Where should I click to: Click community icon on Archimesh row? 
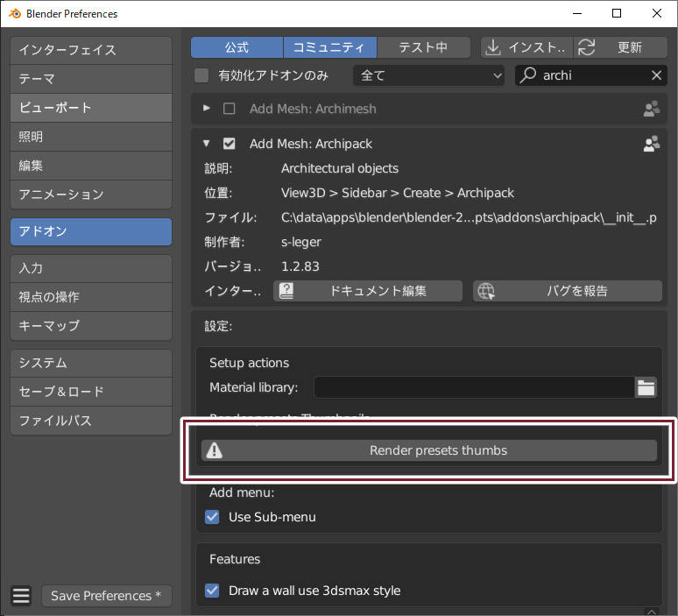tap(651, 109)
